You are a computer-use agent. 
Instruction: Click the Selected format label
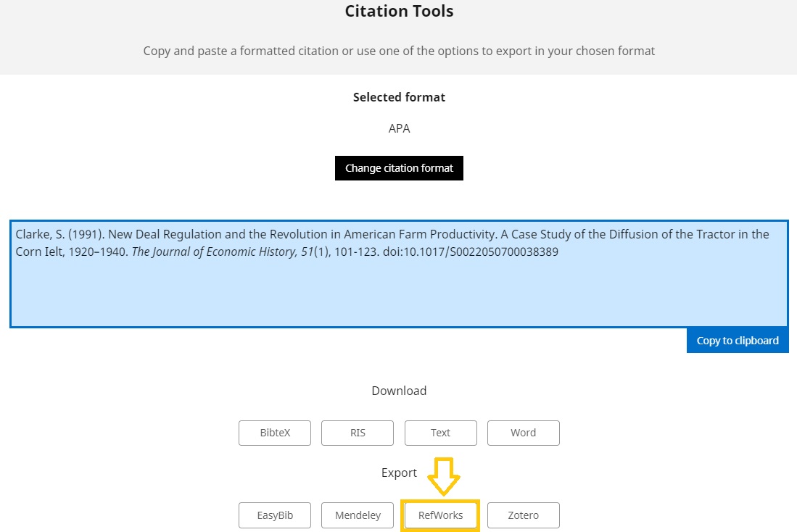pyautogui.click(x=399, y=97)
